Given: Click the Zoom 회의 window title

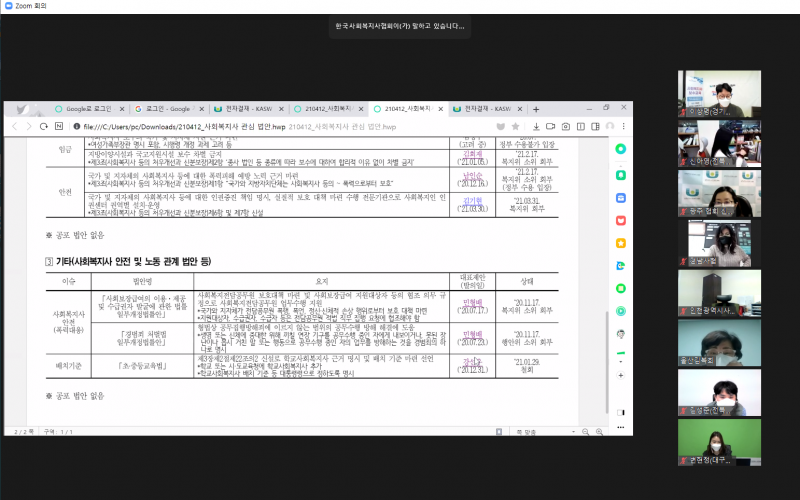Looking at the screenshot, I should (x=31, y=6).
